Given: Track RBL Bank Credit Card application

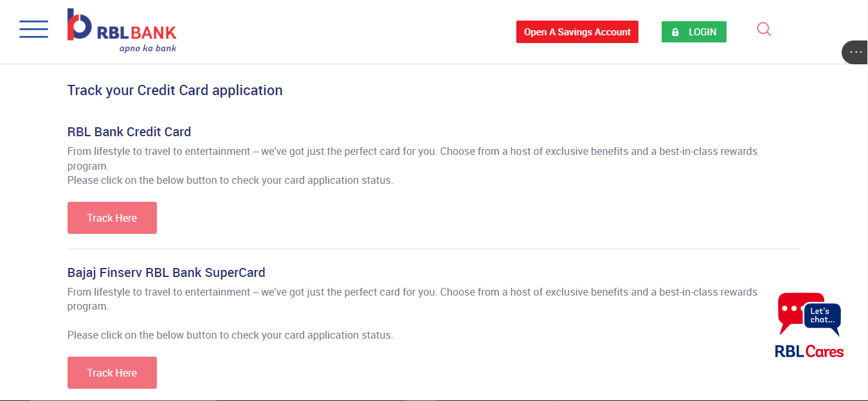Looking at the screenshot, I should [112, 218].
